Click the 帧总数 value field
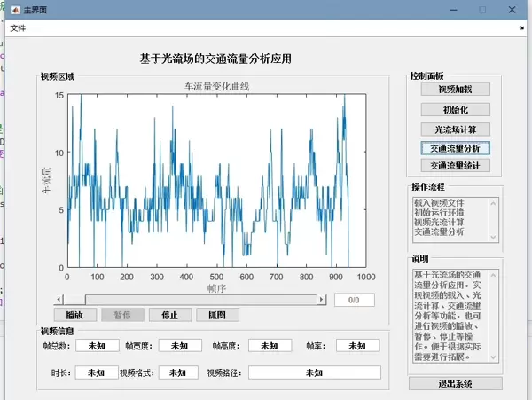Screen dimensions: 532x400 tap(97, 346)
